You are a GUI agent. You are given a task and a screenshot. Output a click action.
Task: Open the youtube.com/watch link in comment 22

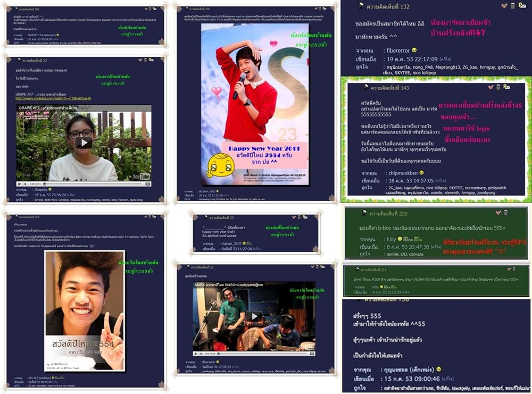[x=53, y=99]
